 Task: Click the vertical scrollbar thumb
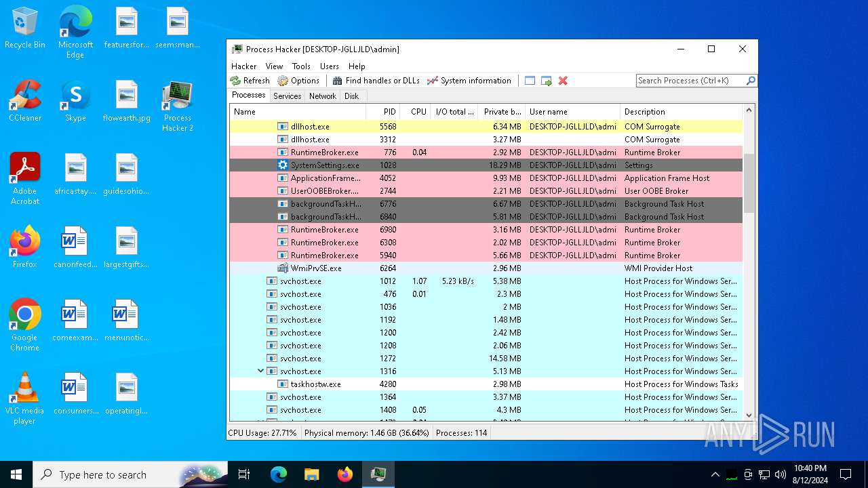[x=749, y=183]
